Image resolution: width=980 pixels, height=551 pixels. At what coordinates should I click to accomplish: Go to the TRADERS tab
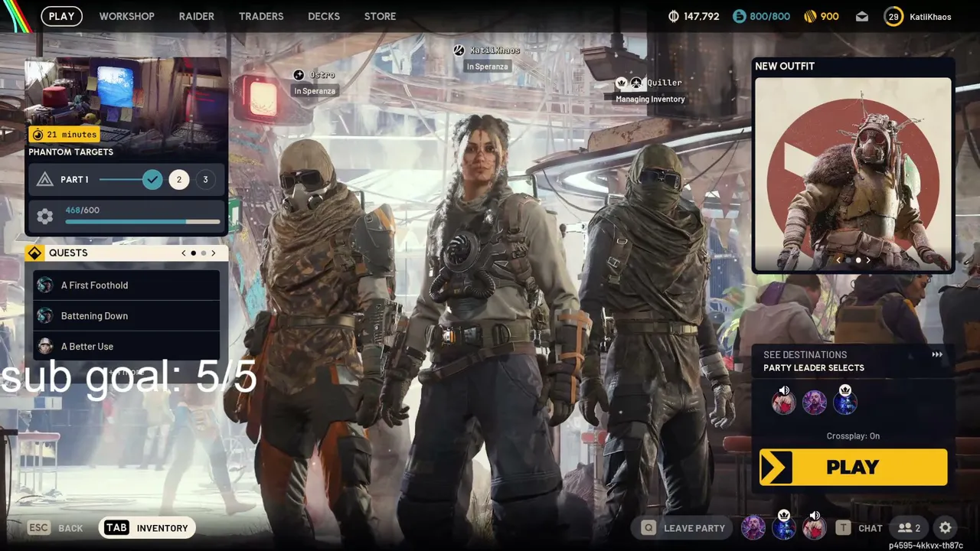click(x=261, y=16)
